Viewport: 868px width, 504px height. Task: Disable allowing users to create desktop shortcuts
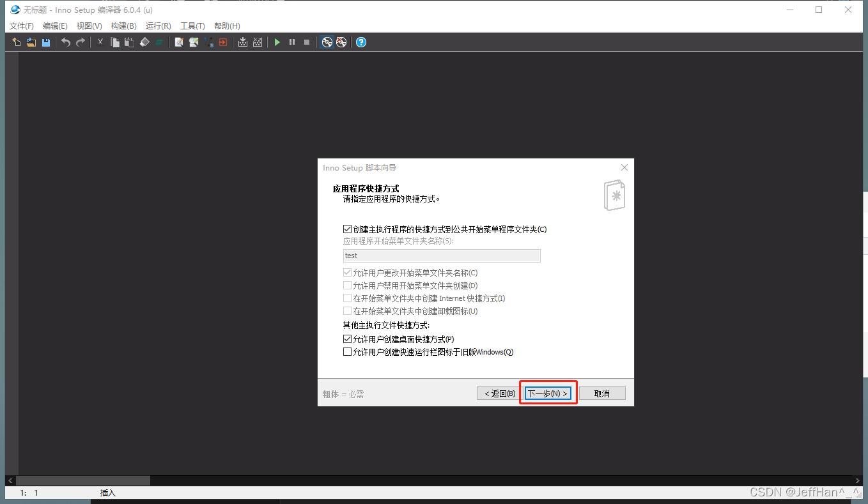click(347, 339)
